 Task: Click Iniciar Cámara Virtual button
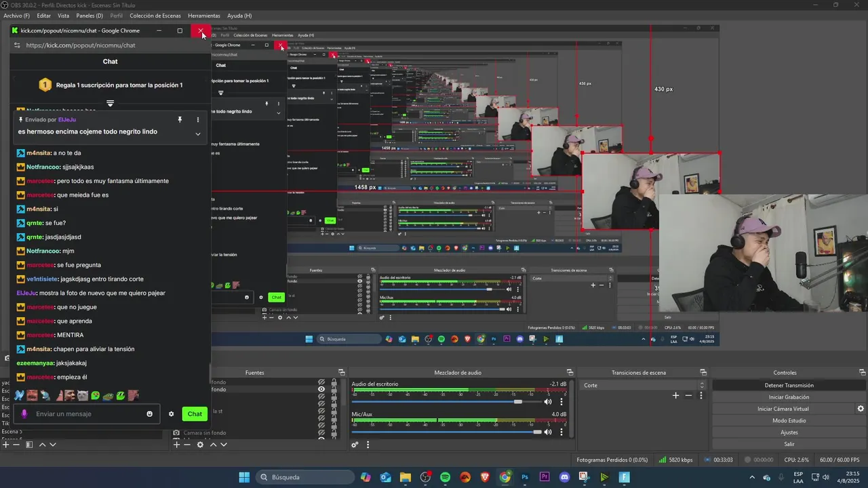[783, 409]
